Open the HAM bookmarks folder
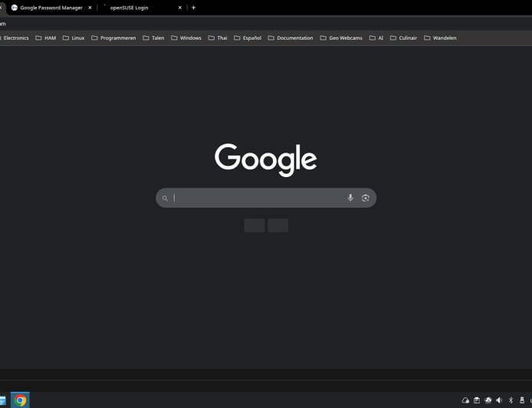This screenshot has width=532, height=408. [x=46, y=38]
